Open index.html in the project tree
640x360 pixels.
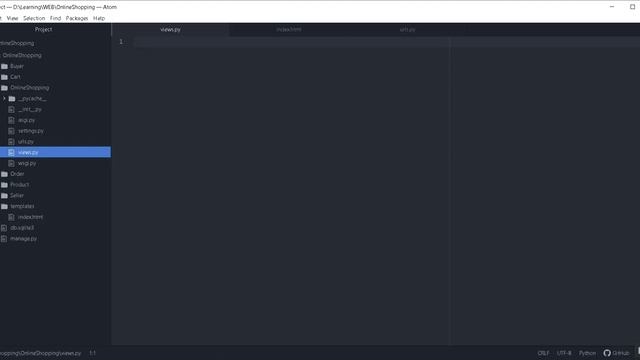(30, 217)
